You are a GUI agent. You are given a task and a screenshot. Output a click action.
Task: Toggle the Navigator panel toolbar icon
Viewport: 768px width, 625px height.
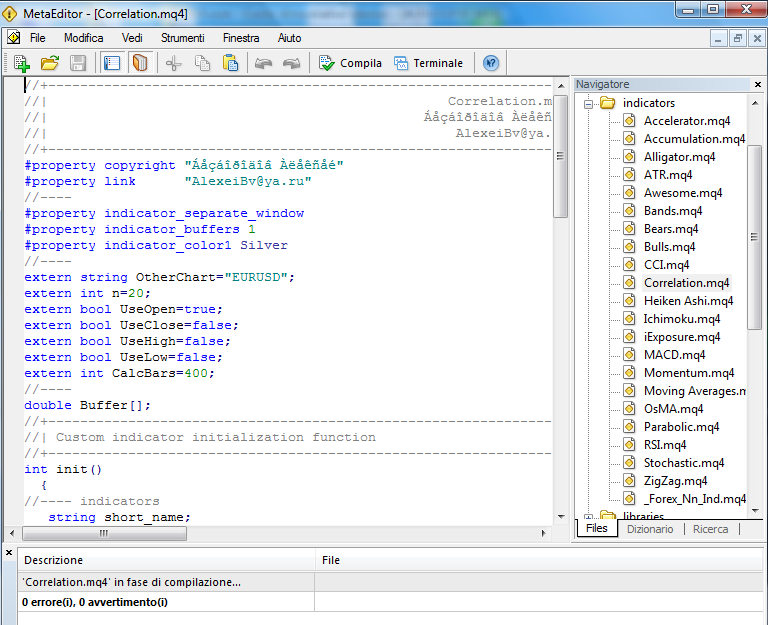coord(112,63)
